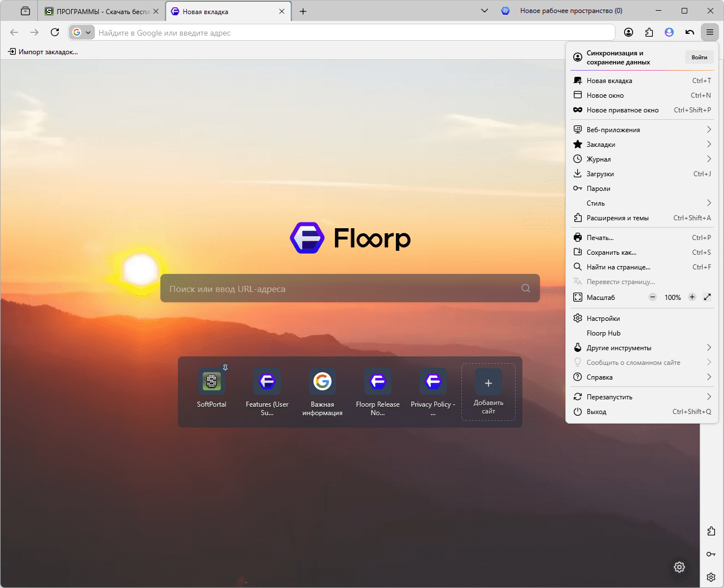
Task: Open sidebar add-ons puzzle icon
Action: pos(711,531)
